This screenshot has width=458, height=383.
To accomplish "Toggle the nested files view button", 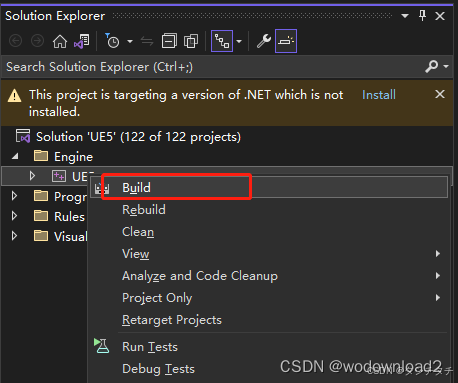I will [x=222, y=41].
